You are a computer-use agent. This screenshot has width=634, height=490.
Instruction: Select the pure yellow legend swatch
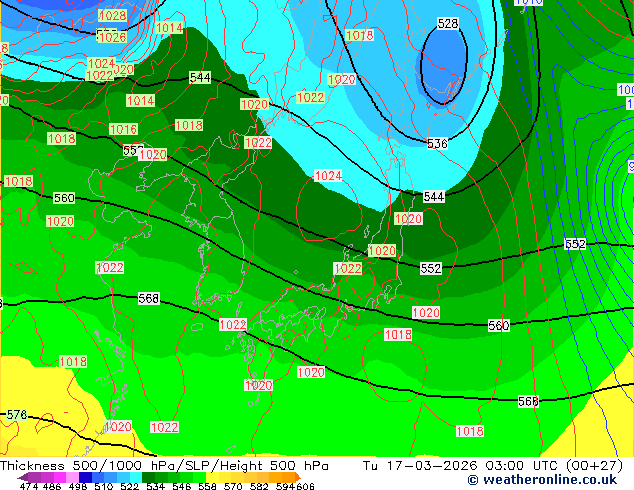tap(212, 477)
